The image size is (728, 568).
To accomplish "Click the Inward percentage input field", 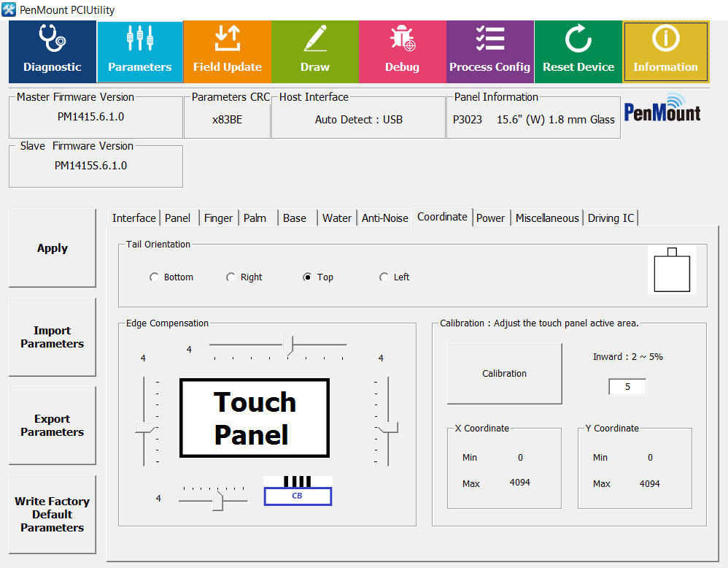I will click(627, 387).
